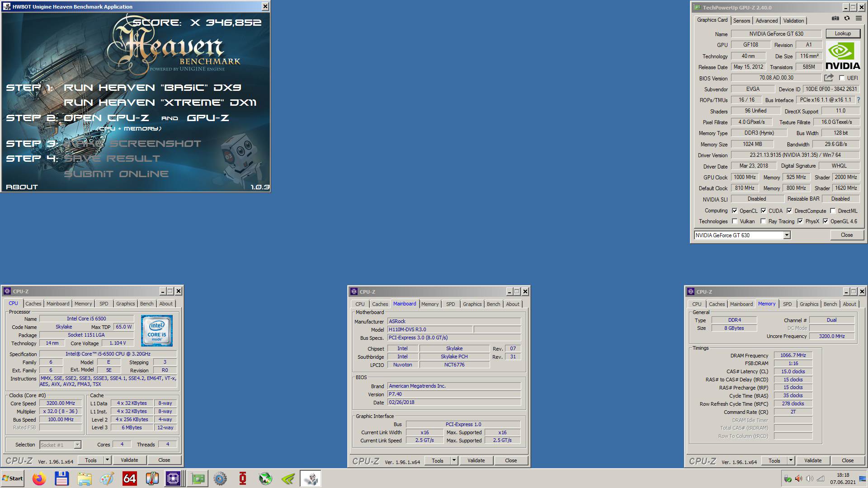Toggle the PhysX checkbox
868x488 pixels.
pyautogui.click(x=800, y=221)
